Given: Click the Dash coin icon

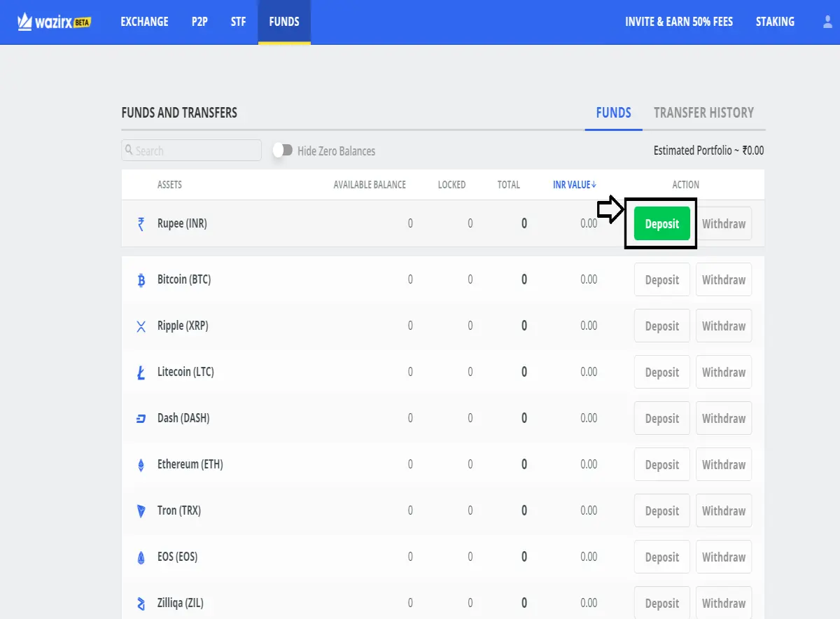Looking at the screenshot, I should coord(141,419).
